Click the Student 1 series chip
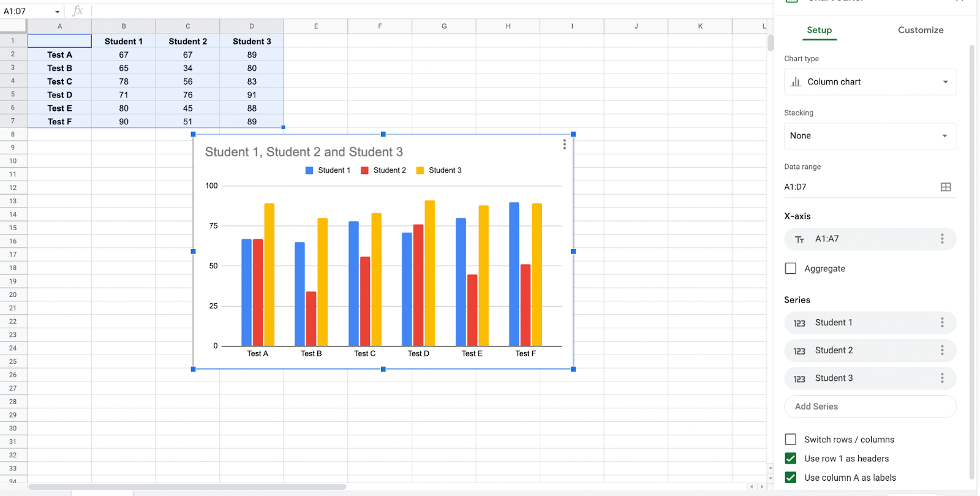Image resolution: width=980 pixels, height=496 pixels. [858, 323]
